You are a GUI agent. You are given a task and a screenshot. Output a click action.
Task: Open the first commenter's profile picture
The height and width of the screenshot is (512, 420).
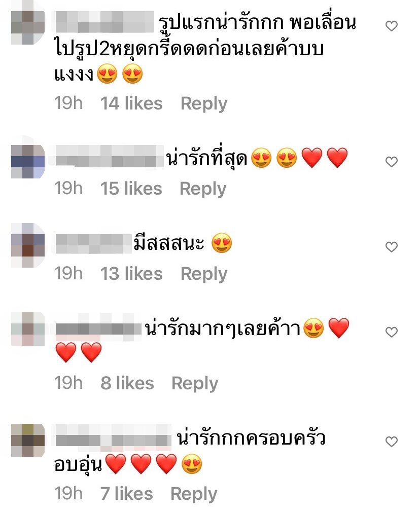click(28, 27)
